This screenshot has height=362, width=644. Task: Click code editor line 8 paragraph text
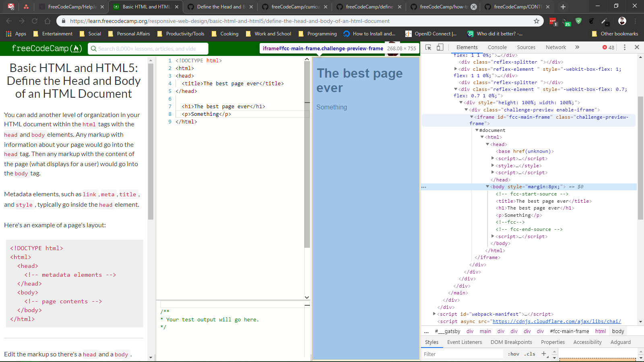point(206,114)
